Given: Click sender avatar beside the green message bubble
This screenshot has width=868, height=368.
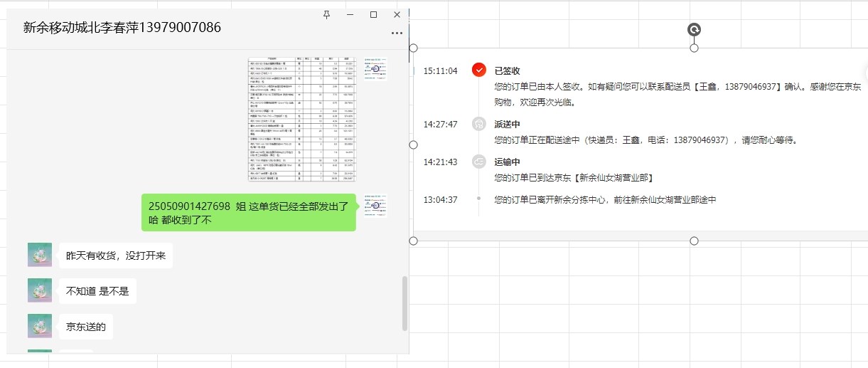Looking at the screenshot, I should (375, 205).
